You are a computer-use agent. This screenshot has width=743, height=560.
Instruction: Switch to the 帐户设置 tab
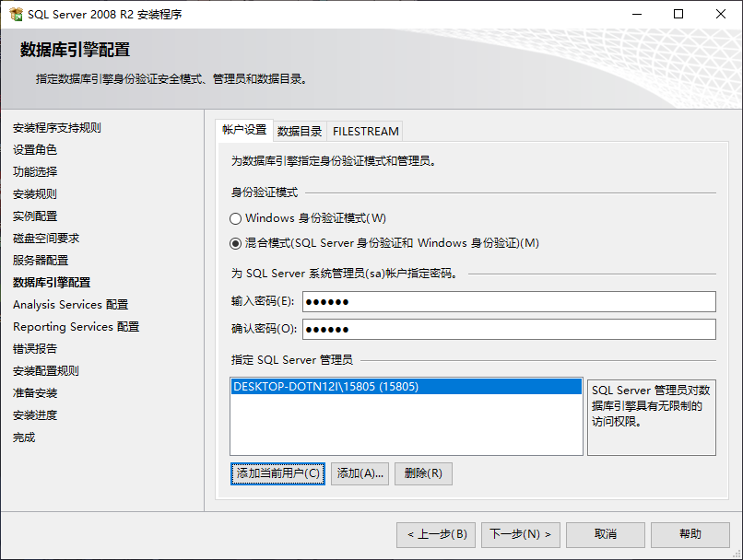tap(244, 130)
